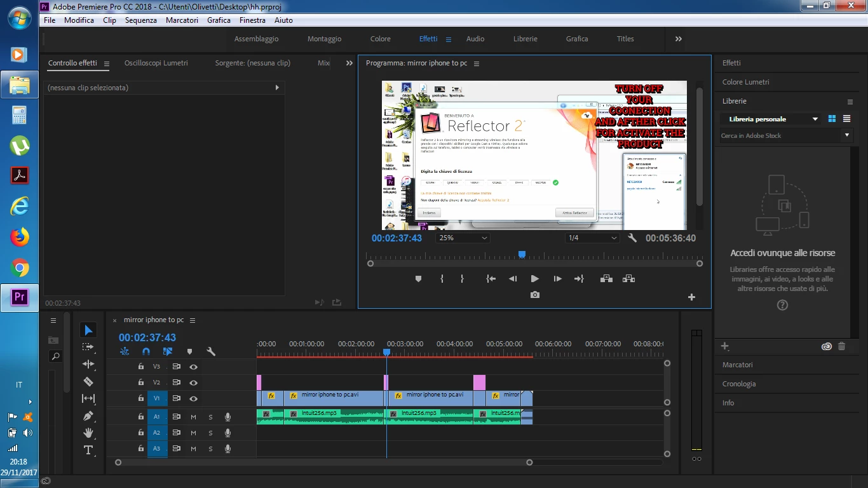
Task: Click the Mark In bracket button
Action: pos(442,279)
